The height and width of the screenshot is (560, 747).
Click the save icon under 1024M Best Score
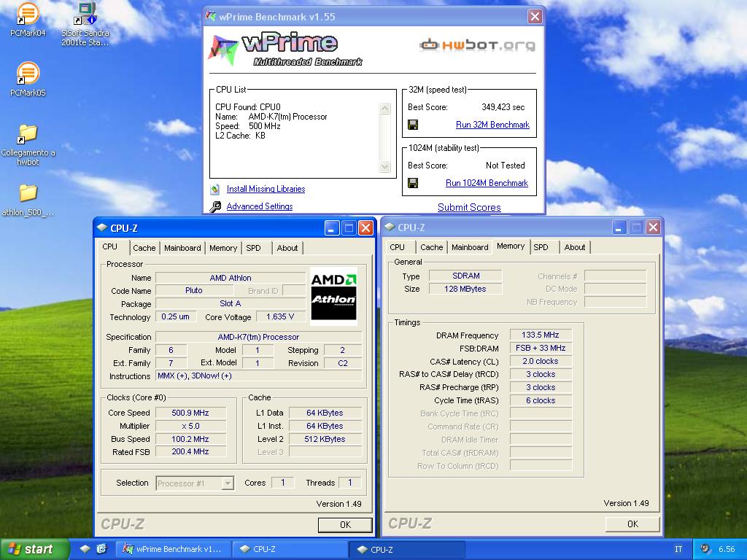click(413, 183)
